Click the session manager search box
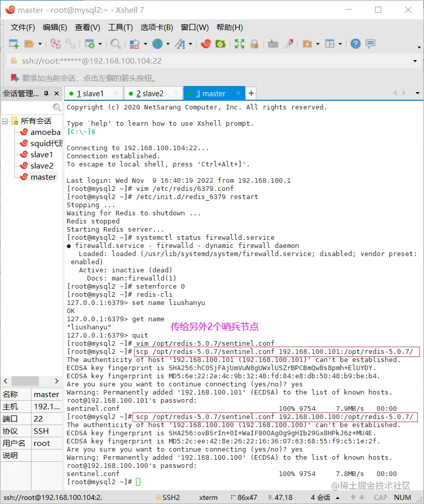424x504 pixels. (32, 107)
